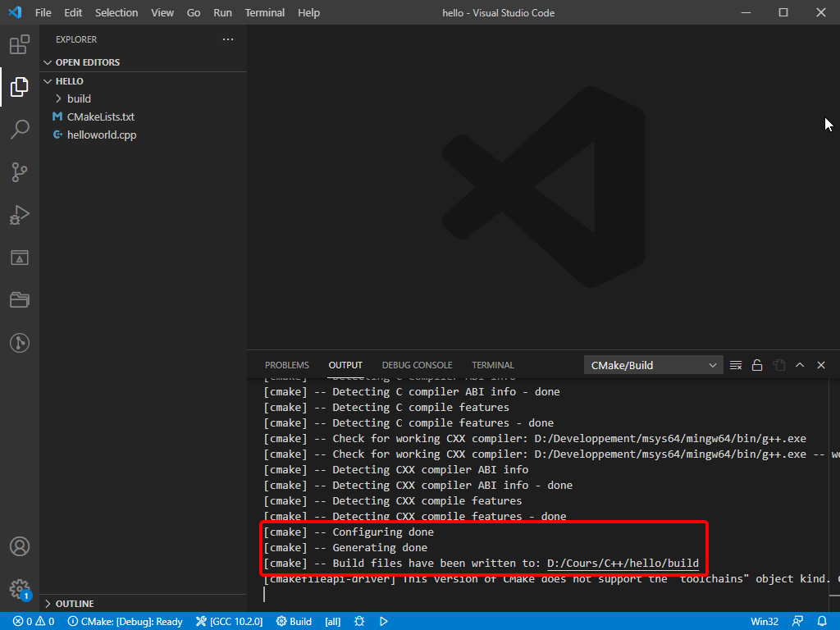Show errors and warnings count in status bar
Viewport: 840px width, 630px height.
(33, 622)
